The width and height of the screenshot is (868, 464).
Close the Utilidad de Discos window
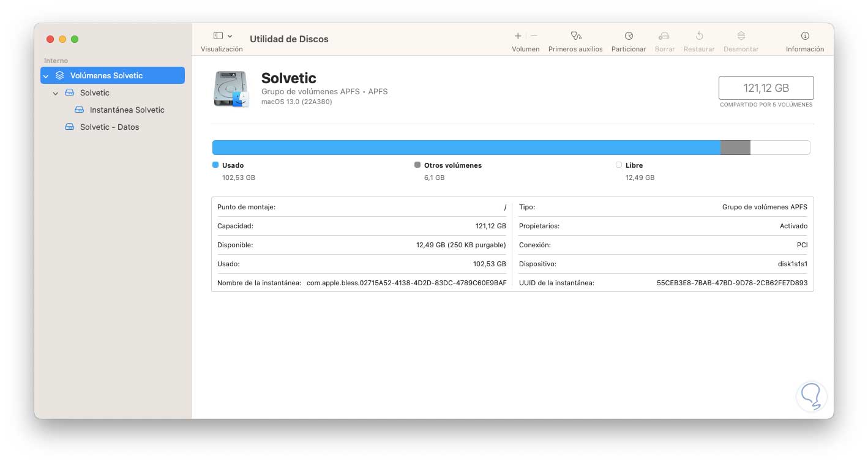point(50,39)
